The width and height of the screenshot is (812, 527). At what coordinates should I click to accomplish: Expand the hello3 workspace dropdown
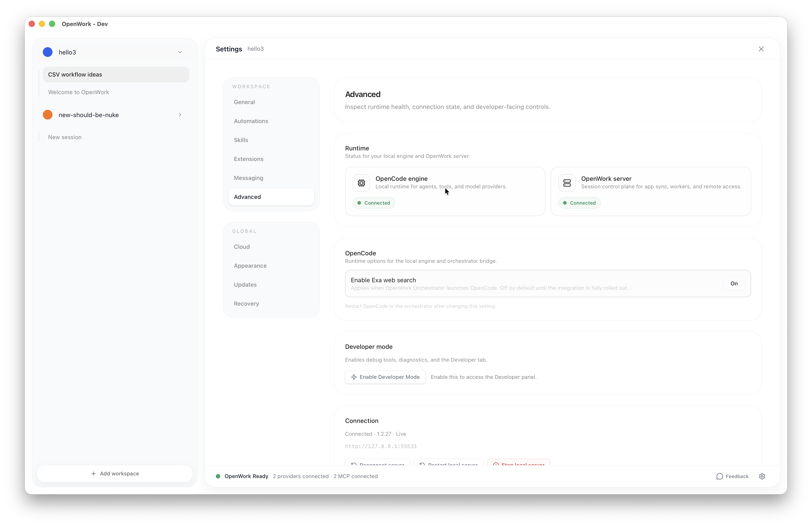tap(180, 52)
